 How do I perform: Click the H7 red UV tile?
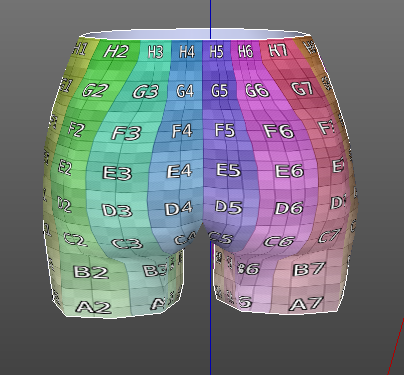pyautogui.click(x=278, y=51)
